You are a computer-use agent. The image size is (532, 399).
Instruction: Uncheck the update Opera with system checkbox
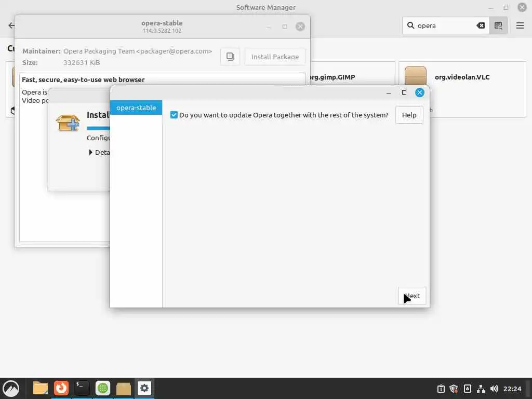pyautogui.click(x=174, y=115)
